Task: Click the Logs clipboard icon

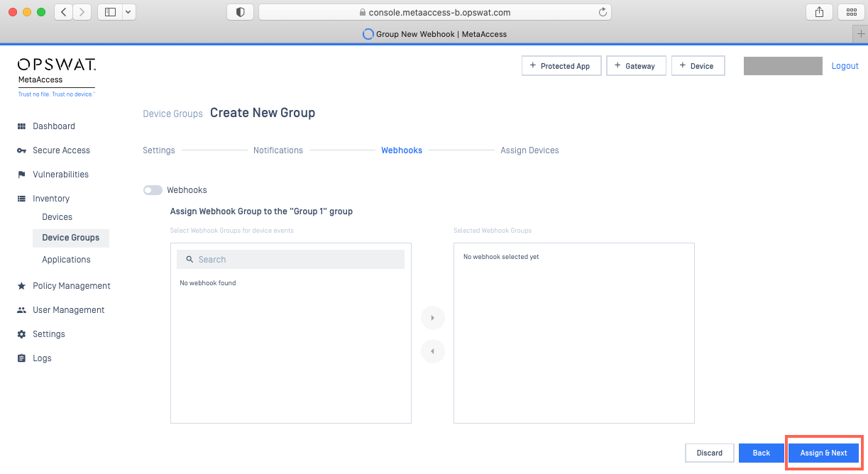Action: (x=21, y=358)
